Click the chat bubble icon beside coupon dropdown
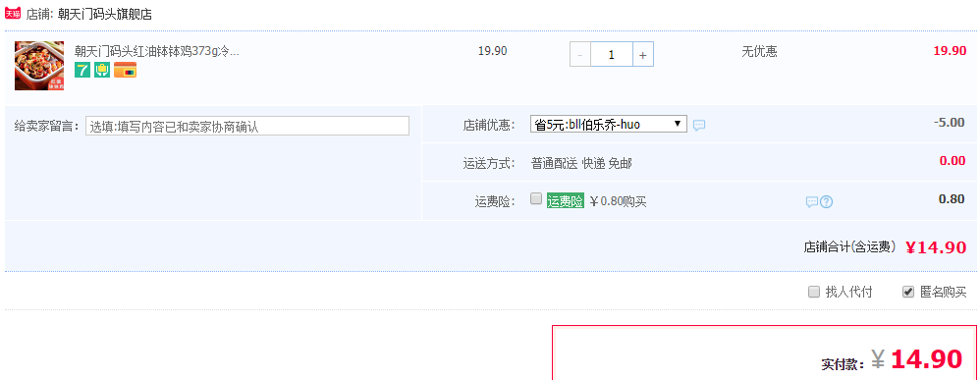The image size is (980, 380). coord(699,125)
